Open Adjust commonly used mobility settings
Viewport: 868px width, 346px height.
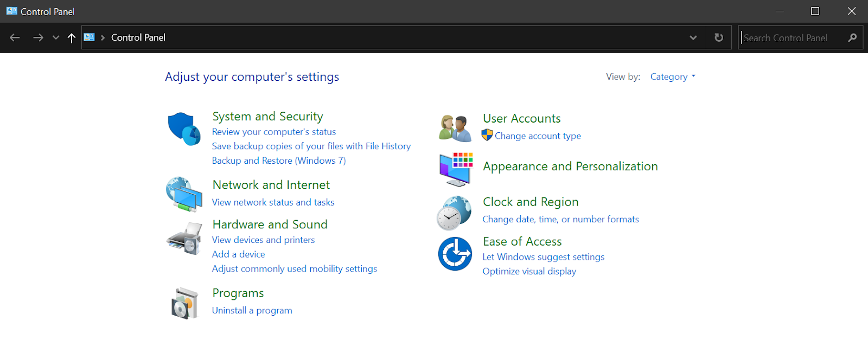coord(295,268)
